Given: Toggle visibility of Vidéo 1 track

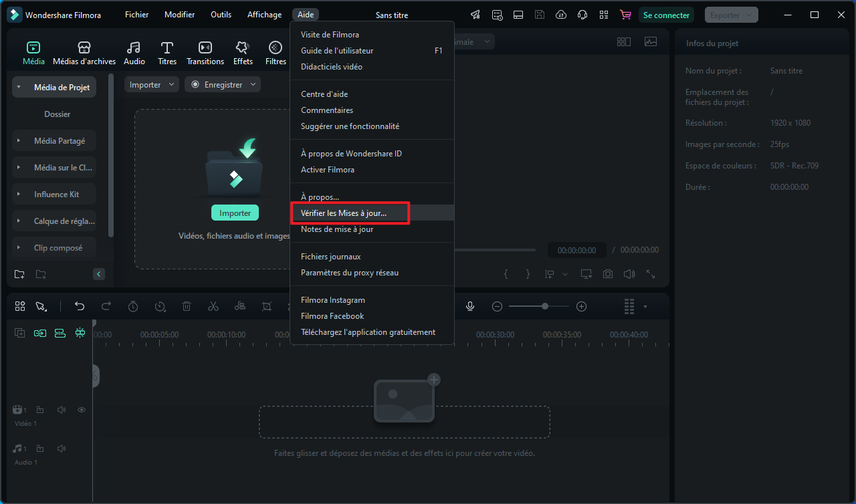Looking at the screenshot, I should [82, 410].
